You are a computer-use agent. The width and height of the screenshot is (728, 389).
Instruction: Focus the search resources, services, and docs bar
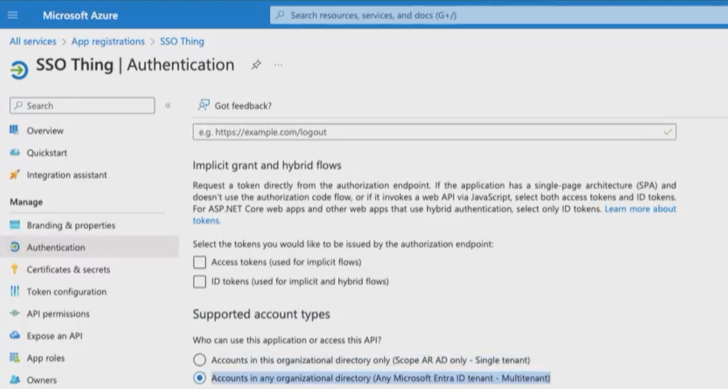tap(499, 15)
